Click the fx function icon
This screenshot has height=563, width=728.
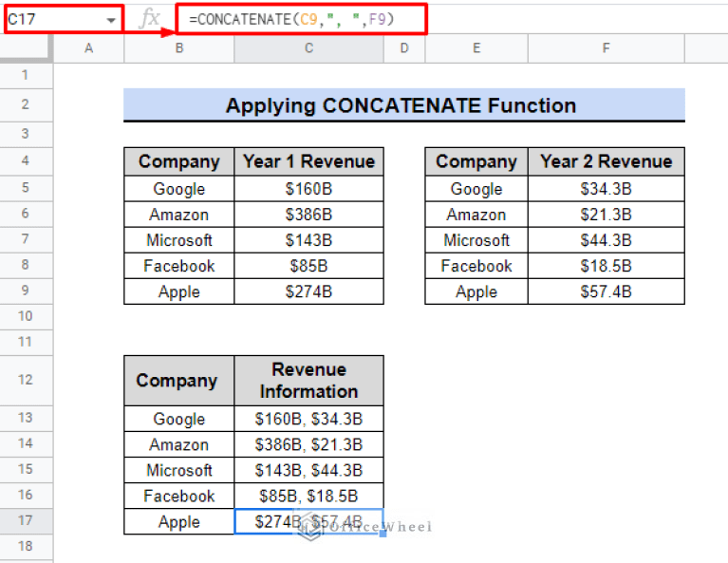click(149, 19)
